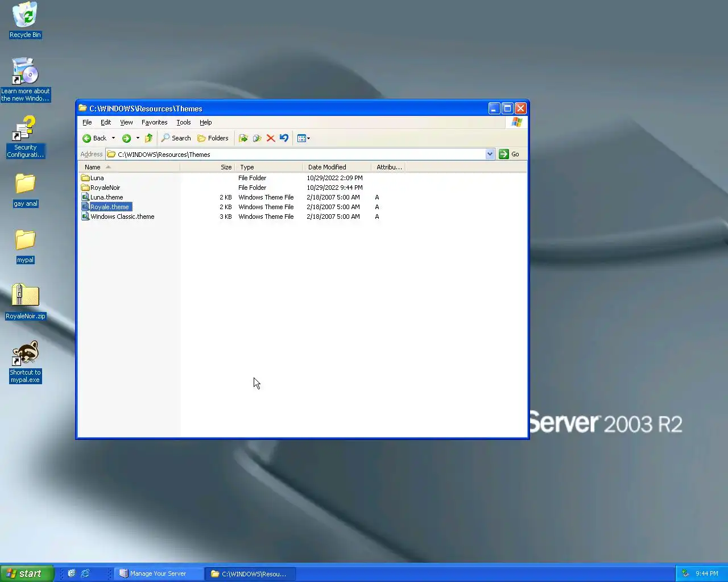Image resolution: width=728 pixels, height=582 pixels.
Task: Open the Help menu
Action: 205,122
